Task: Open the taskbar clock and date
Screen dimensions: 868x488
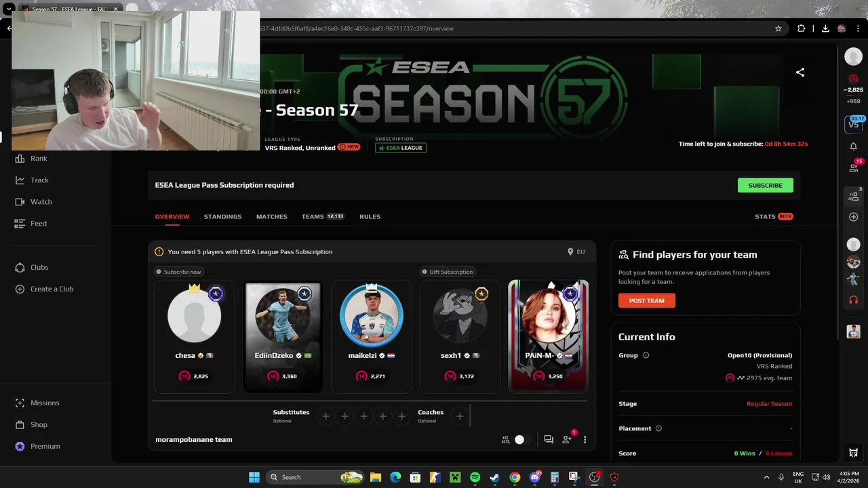Action: [849, 477]
